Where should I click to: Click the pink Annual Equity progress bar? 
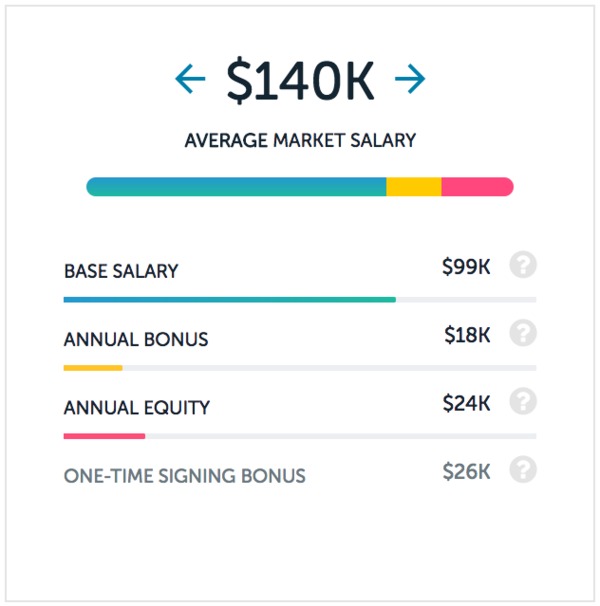tap(104, 436)
